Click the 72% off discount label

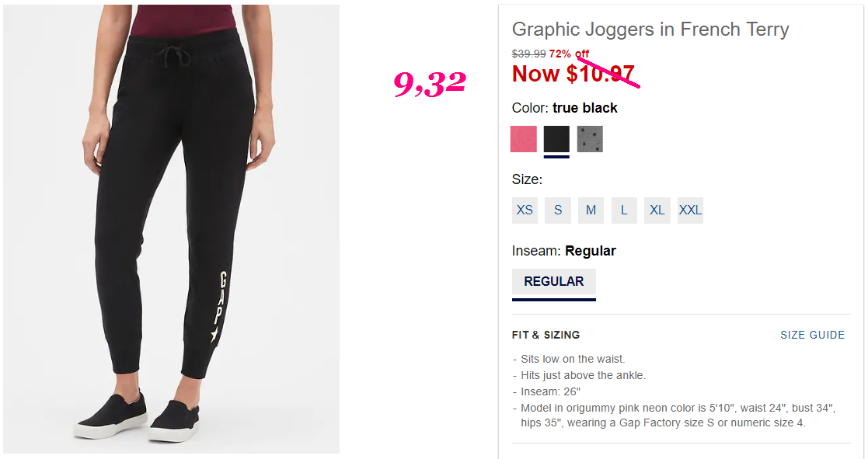(x=569, y=54)
